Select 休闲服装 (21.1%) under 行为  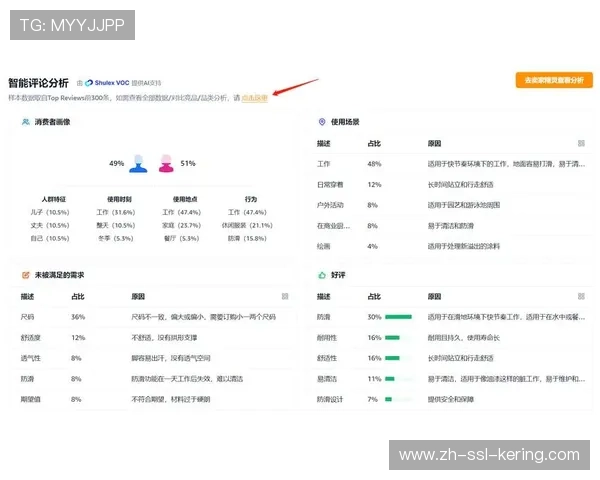[x=247, y=225]
